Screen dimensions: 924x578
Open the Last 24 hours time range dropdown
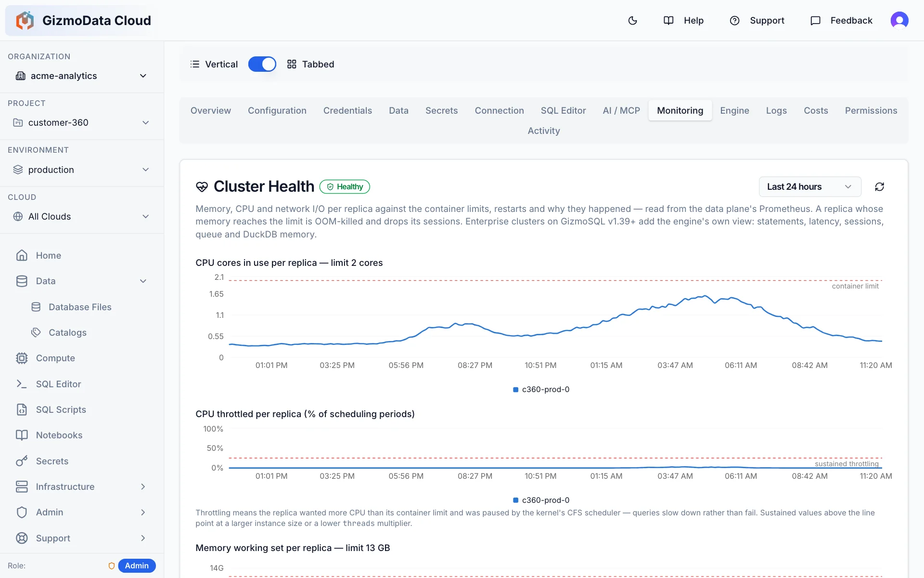tap(810, 187)
